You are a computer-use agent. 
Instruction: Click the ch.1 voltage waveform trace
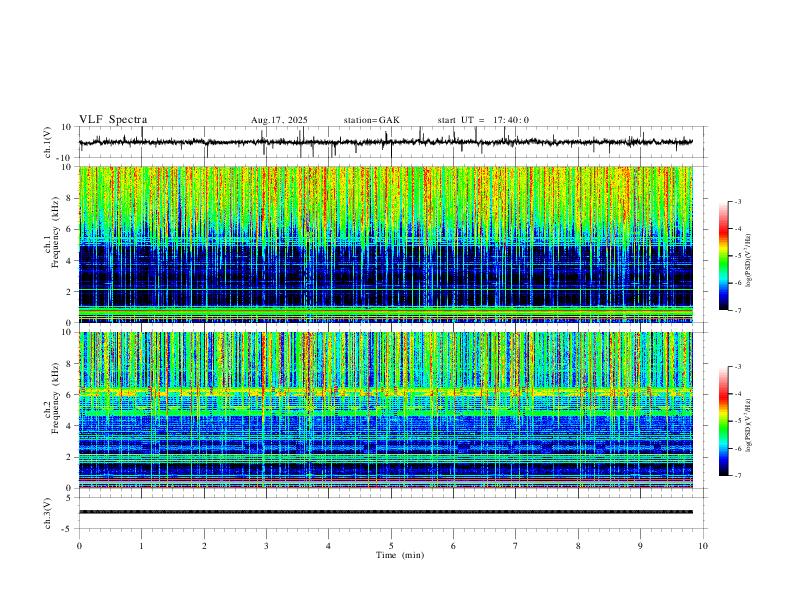click(386, 142)
